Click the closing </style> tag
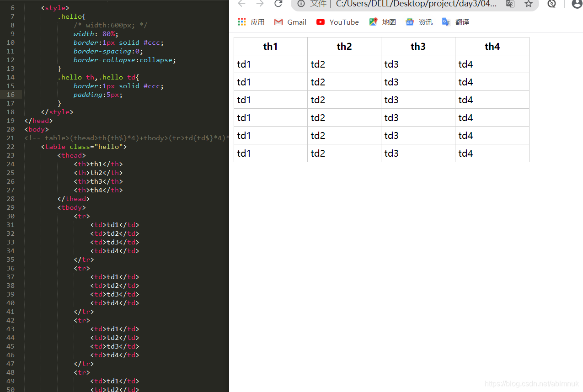The width and height of the screenshot is (583, 392). tap(57, 112)
